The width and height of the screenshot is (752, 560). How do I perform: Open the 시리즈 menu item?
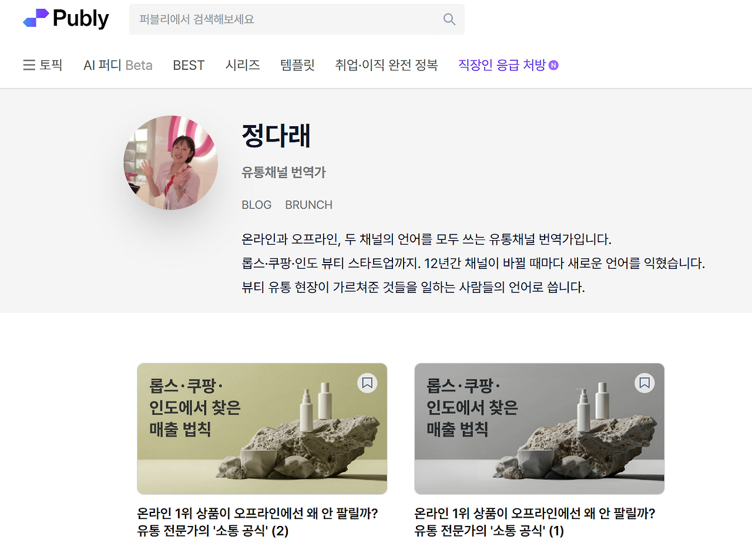click(243, 65)
